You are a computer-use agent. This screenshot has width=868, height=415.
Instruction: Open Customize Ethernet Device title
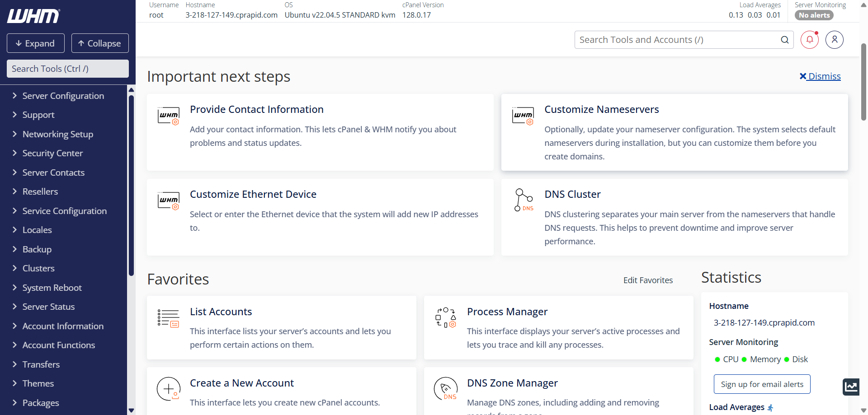(x=253, y=194)
